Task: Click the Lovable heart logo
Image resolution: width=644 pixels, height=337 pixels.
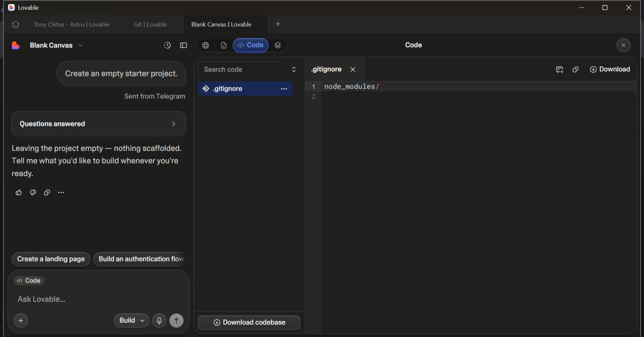Action: click(16, 45)
